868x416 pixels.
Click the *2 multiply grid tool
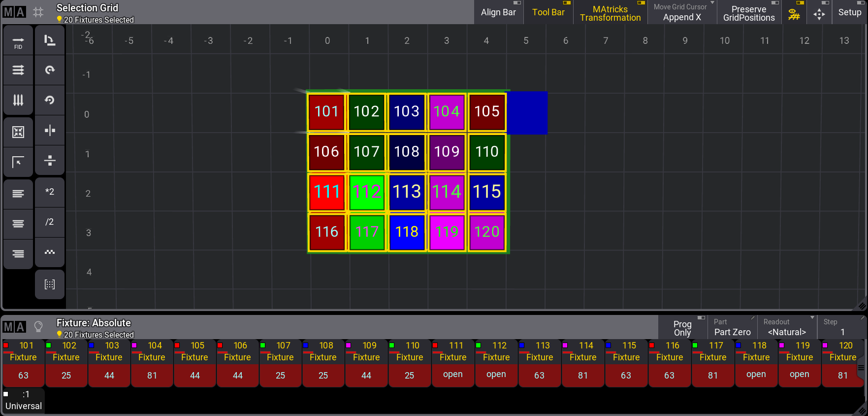point(50,192)
